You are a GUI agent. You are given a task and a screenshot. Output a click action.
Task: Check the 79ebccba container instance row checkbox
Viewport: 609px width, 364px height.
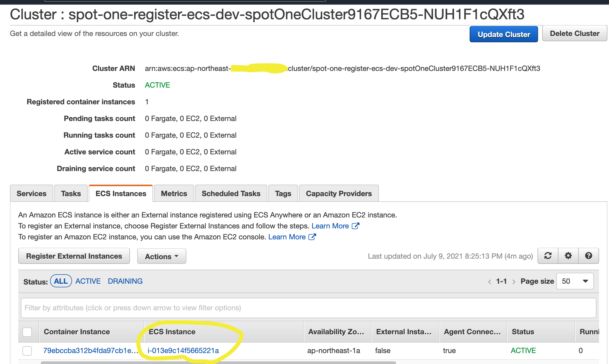point(27,351)
